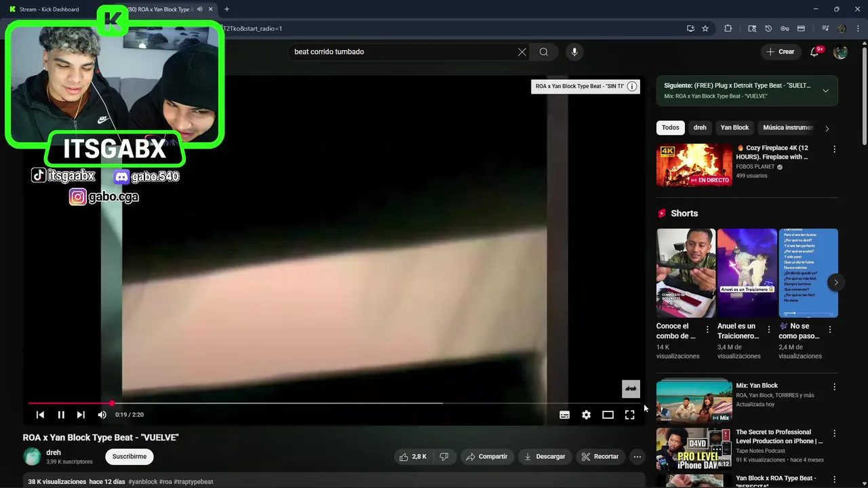
Task: Select the dreh filter chip
Action: (700, 127)
